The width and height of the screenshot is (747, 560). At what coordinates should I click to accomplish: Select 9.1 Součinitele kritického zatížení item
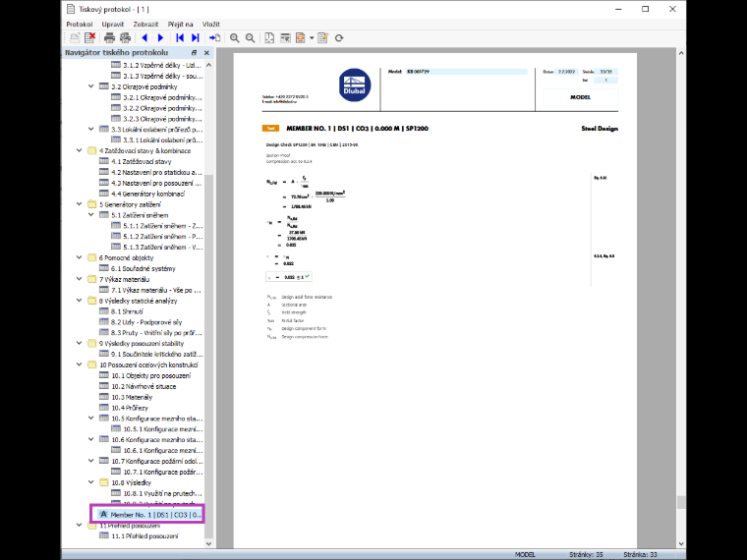[x=157, y=355]
